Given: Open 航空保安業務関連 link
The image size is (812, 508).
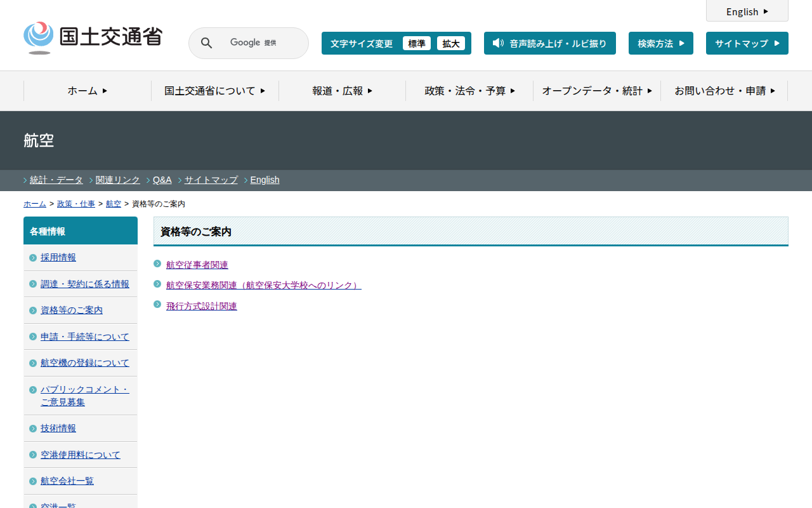Looking at the screenshot, I should click(x=263, y=286).
